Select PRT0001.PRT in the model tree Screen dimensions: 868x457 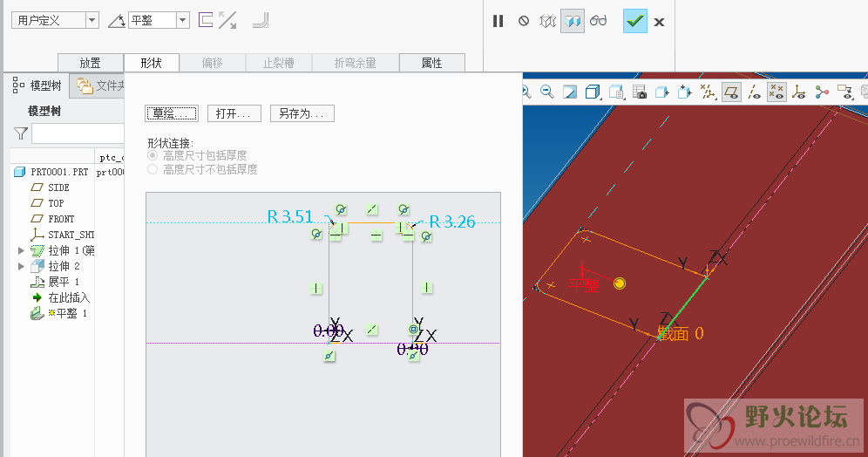(x=51, y=172)
